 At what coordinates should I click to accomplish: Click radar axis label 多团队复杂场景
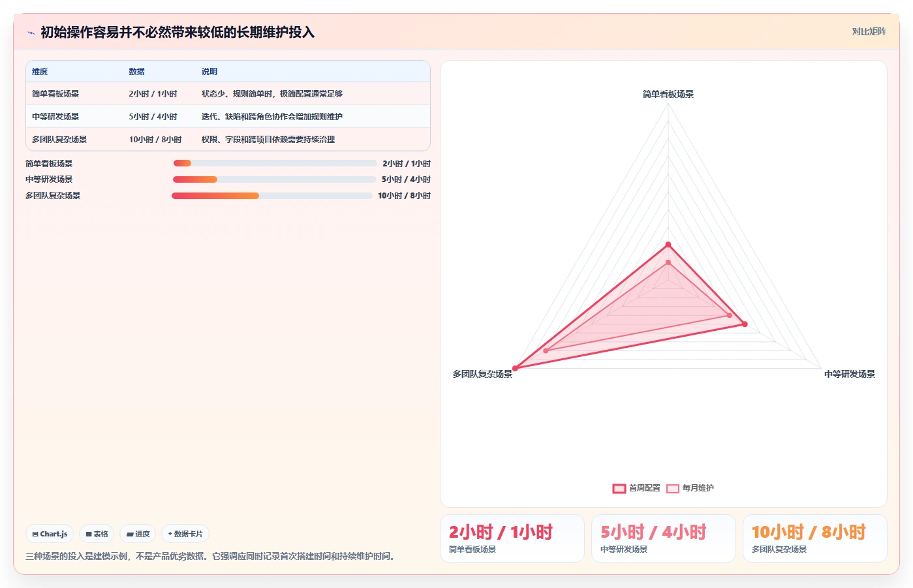click(x=482, y=374)
